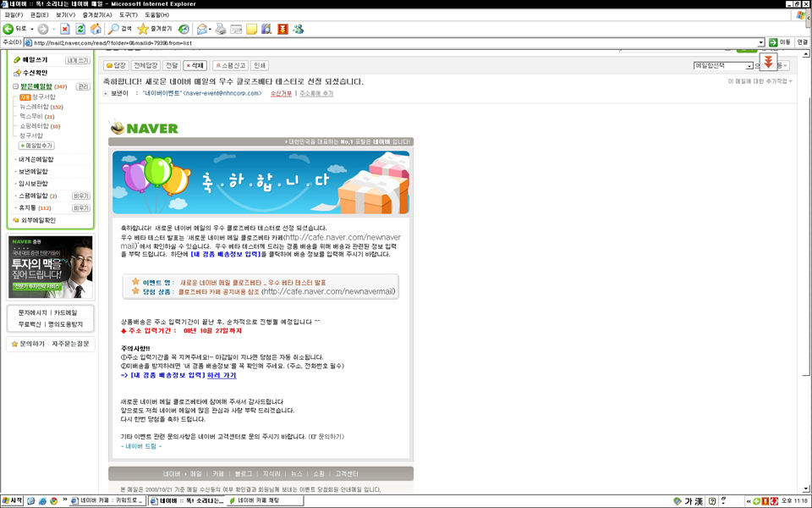This screenshot has height=508, width=812.
Task: Click the red download-arrow icon in IE toolbar
Action: (283, 29)
